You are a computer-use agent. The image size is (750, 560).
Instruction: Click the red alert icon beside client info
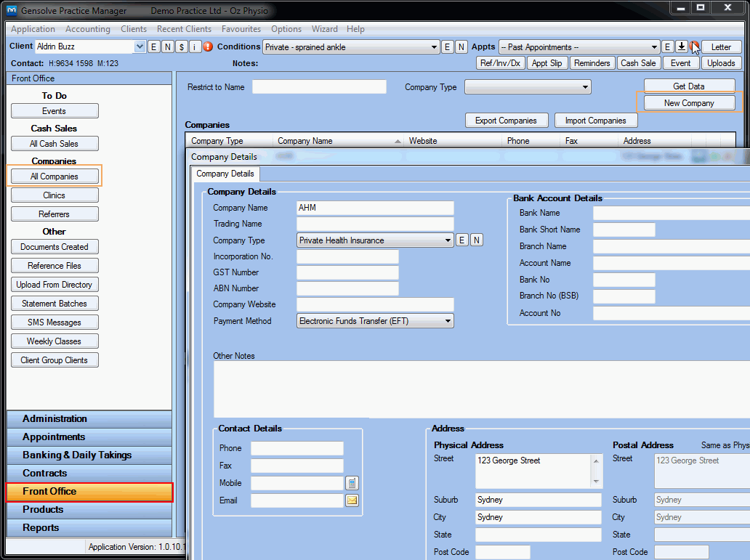(x=207, y=46)
